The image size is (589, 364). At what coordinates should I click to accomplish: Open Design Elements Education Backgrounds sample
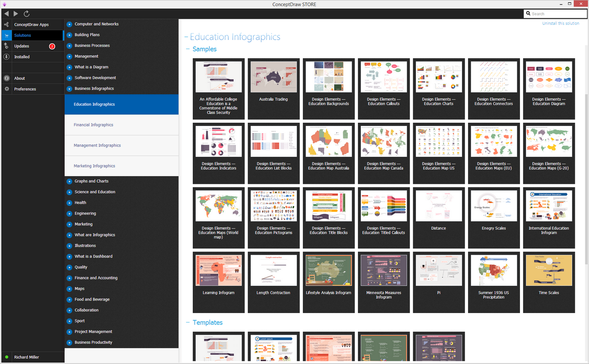[329, 89]
